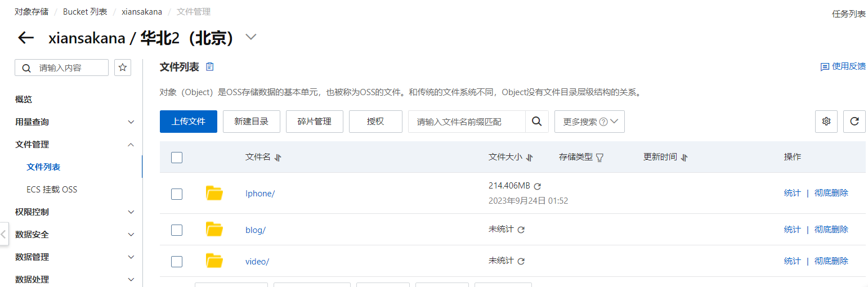This screenshot has height=287, width=868.
Task: Expand the 用量查询 sidebar section
Action: [75, 122]
